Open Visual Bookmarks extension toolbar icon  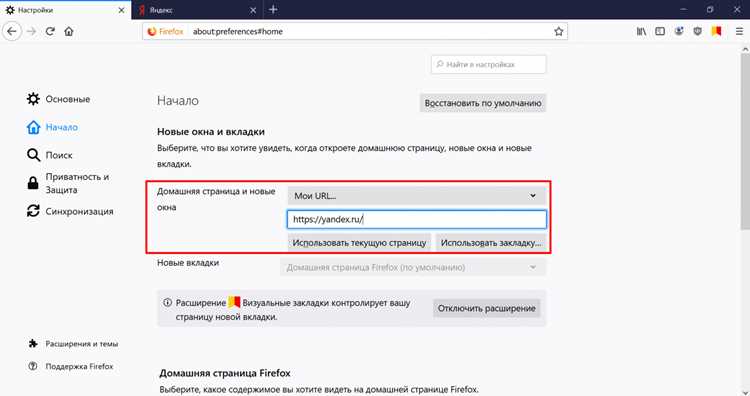pos(716,32)
